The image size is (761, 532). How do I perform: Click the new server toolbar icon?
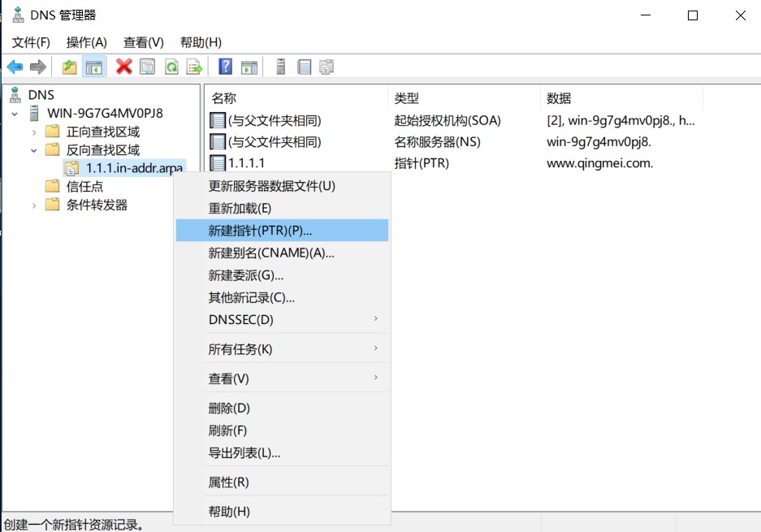coord(280,67)
